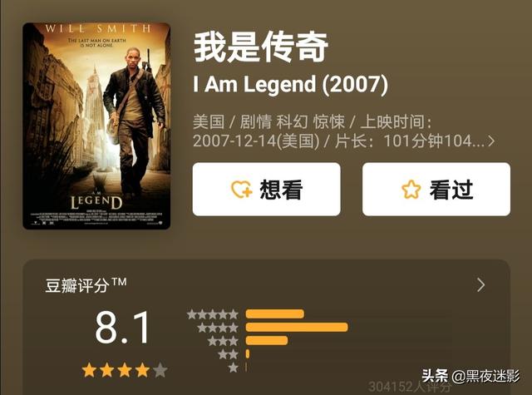Click the four grey stars row icon
The image size is (532, 395).
(x=218, y=328)
